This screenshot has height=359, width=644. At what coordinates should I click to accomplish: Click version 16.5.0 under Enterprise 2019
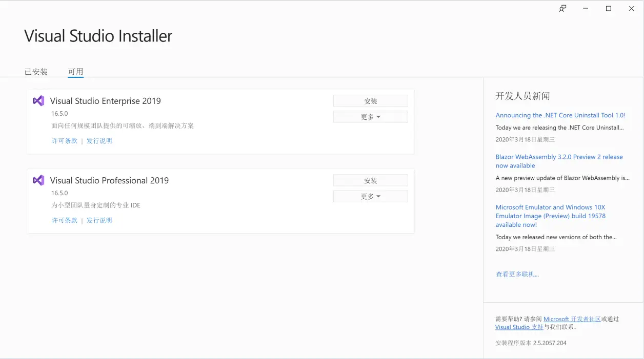[x=59, y=114]
